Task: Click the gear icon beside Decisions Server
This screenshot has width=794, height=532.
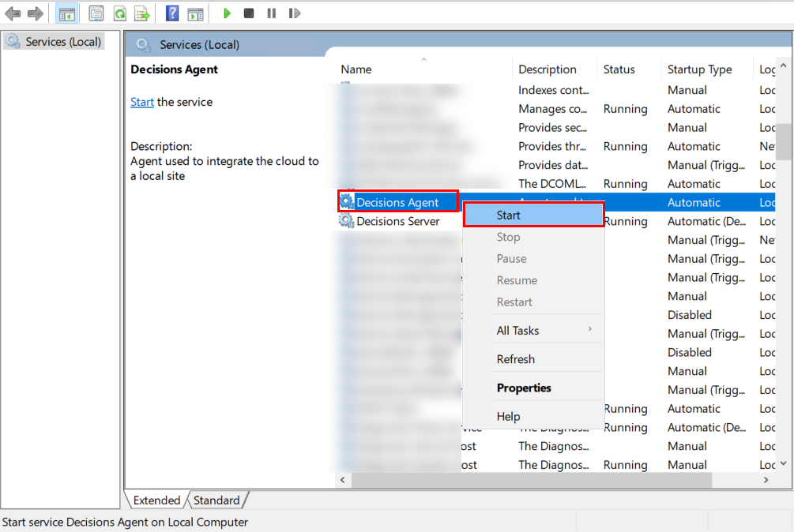Action: pos(347,220)
